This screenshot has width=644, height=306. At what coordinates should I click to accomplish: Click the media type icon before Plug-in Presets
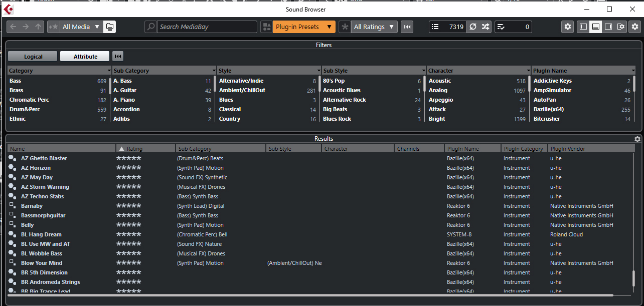pyautogui.click(x=267, y=27)
